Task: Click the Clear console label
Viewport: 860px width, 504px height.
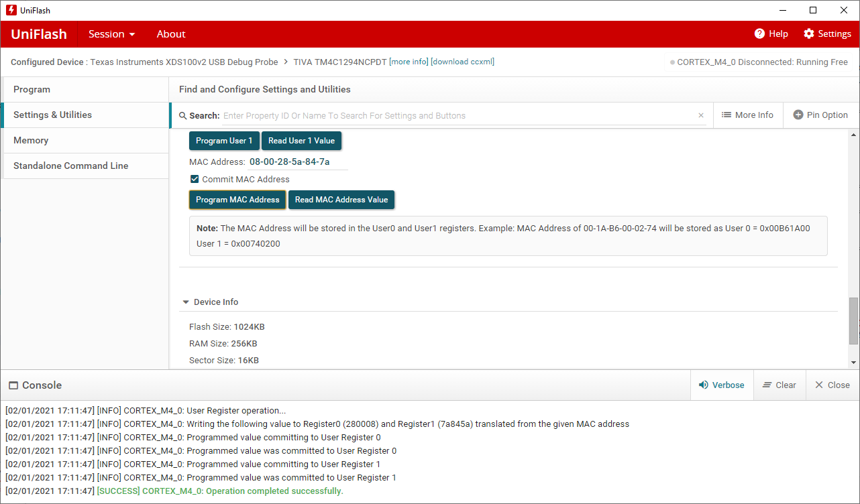Action: coord(786,385)
